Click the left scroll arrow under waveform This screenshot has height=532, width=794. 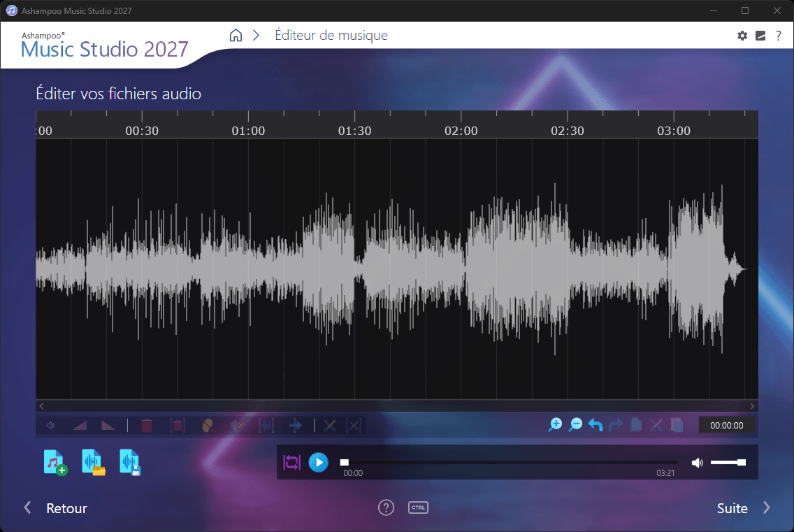click(x=41, y=406)
